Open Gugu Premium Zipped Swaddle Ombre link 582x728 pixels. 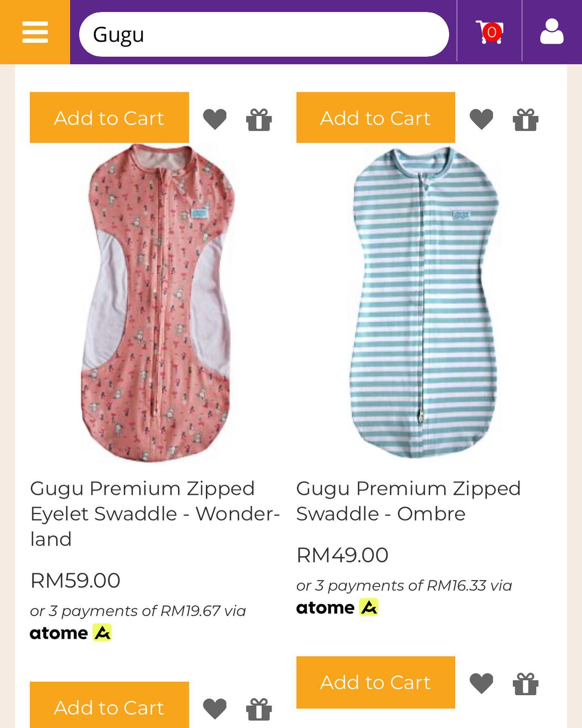point(408,501)
